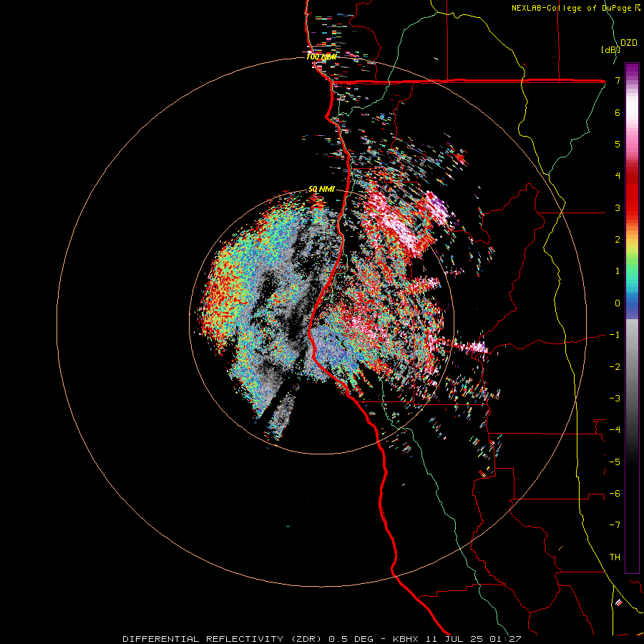This screenshot has width=644, height=644.
Task: Click the legend value 3
Action: 618,208
